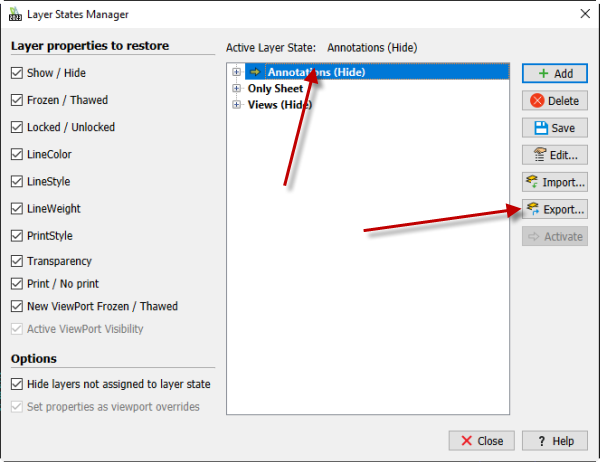This screenshot has height=462, width=600.
Task: Click the Active Layer State value text
Action: tap(372, 48)
